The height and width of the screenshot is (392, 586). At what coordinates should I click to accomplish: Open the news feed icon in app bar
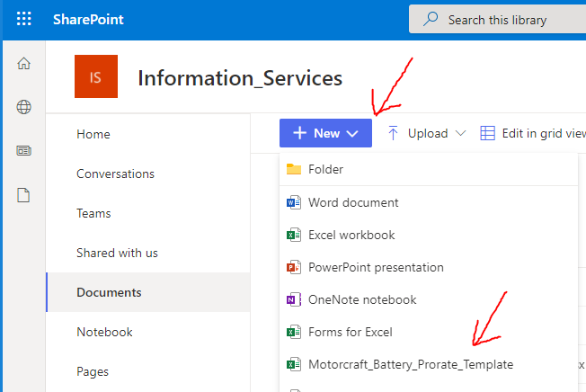24,151
